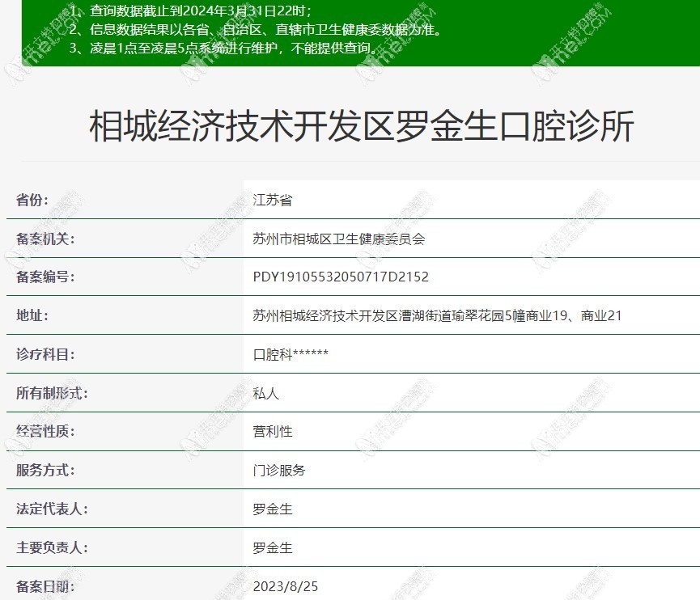Select the date 2023/8/25
The height and width of the screenshot is (600, 700).
coord(286,586)
